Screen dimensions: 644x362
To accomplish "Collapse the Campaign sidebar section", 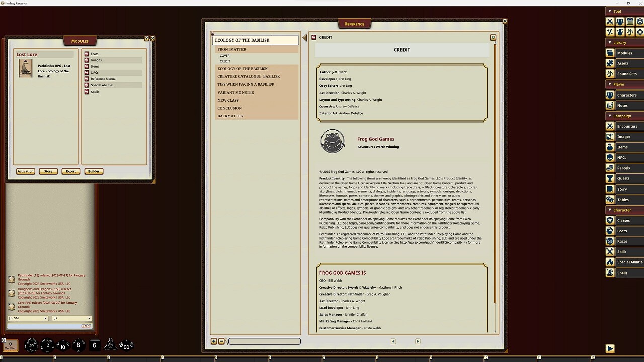I will pos(609,116).
